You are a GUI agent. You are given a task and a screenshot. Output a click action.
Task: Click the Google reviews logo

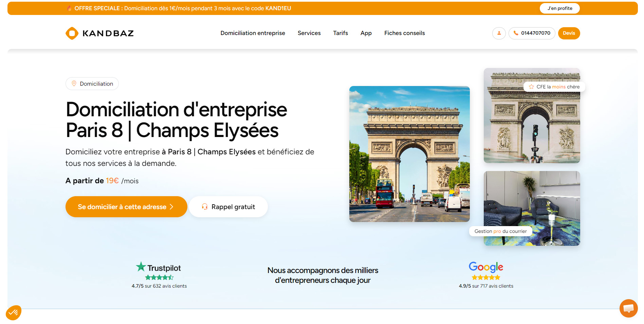tap(486, 267)
